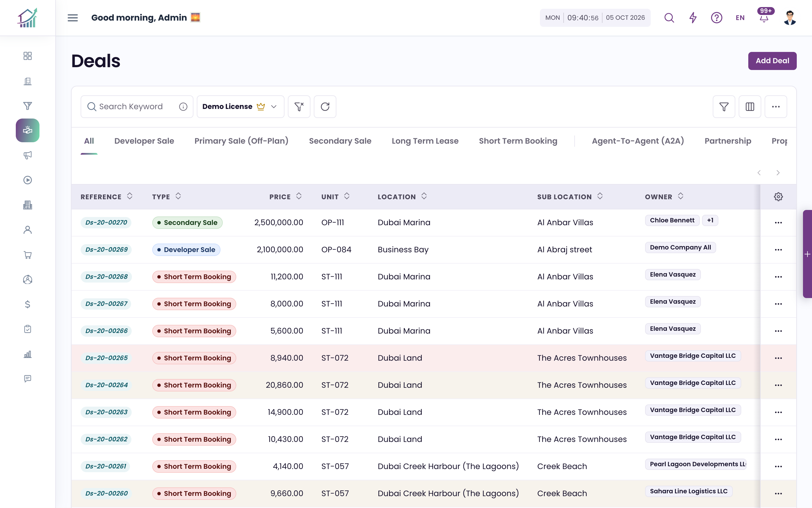Open deal Ds-20-00270 reference link
This screenshot has width=812, height=508.
point(106,222)
